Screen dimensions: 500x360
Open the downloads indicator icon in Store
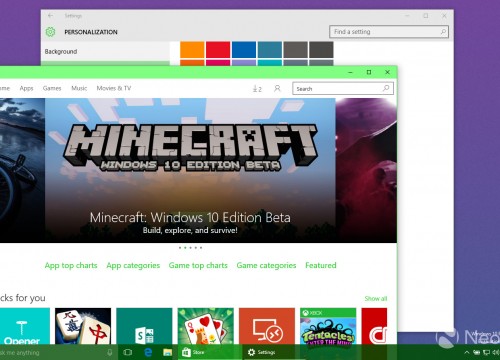(257, 89)
